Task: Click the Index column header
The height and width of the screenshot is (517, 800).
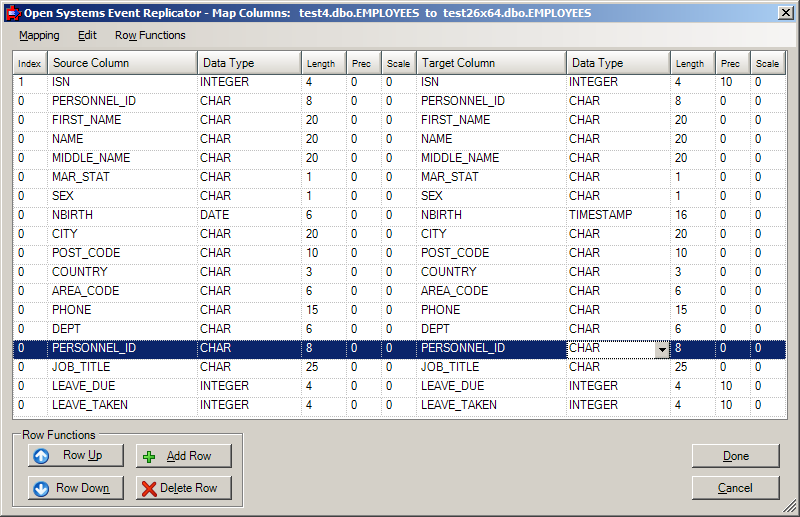Action: point(30,63)
